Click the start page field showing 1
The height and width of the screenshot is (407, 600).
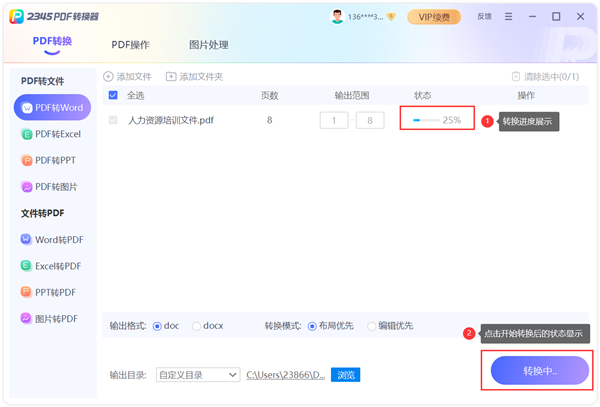click(x=334, y=120)
